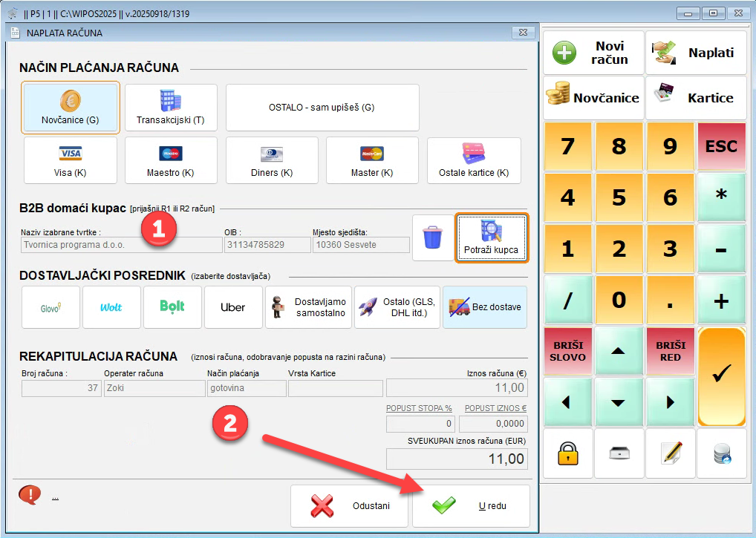Open Potraži kupca buyer search
The width and height of the screenshot is (756, 538).
pos(491,238)
